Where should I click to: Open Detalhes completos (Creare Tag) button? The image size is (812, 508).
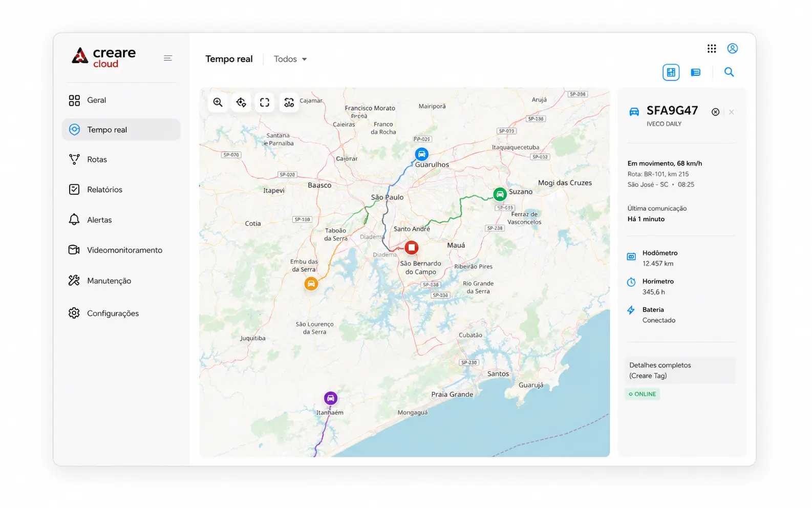(680, 370)
